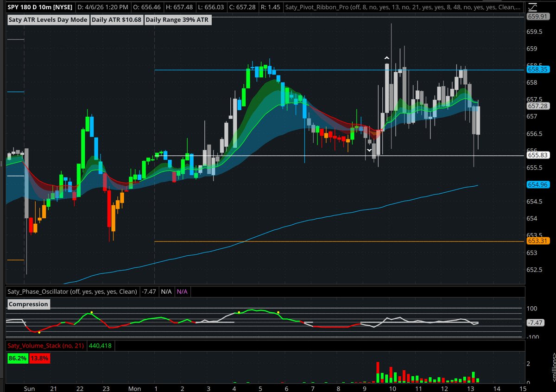Click the 659.5 tick on price axis
Screen dimensions: 556x392
click(535, 32)
